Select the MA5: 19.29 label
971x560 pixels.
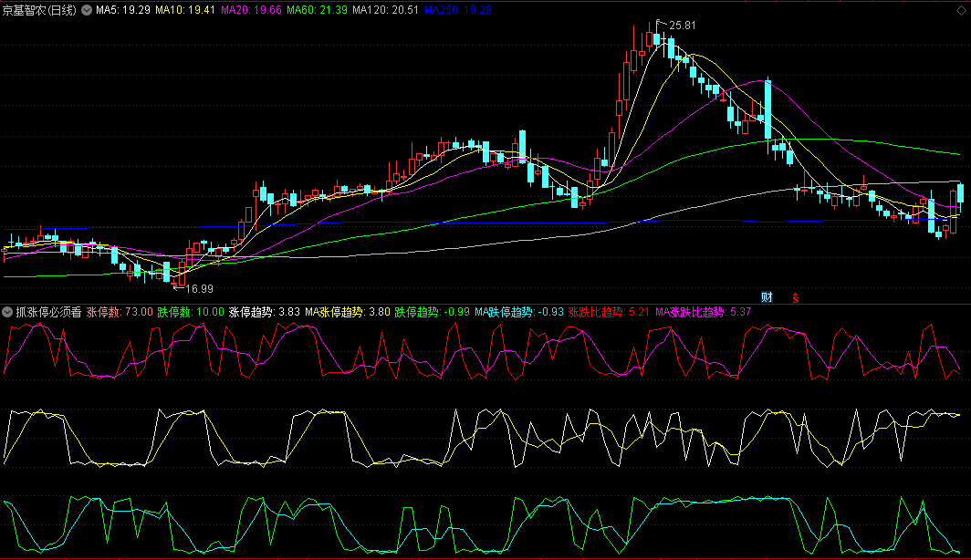click(122, 10)
